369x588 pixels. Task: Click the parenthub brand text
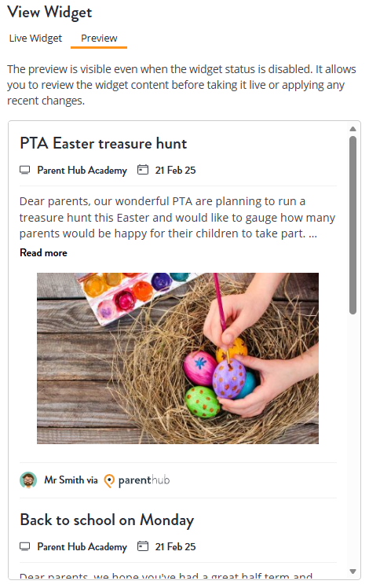coord(144,480)
